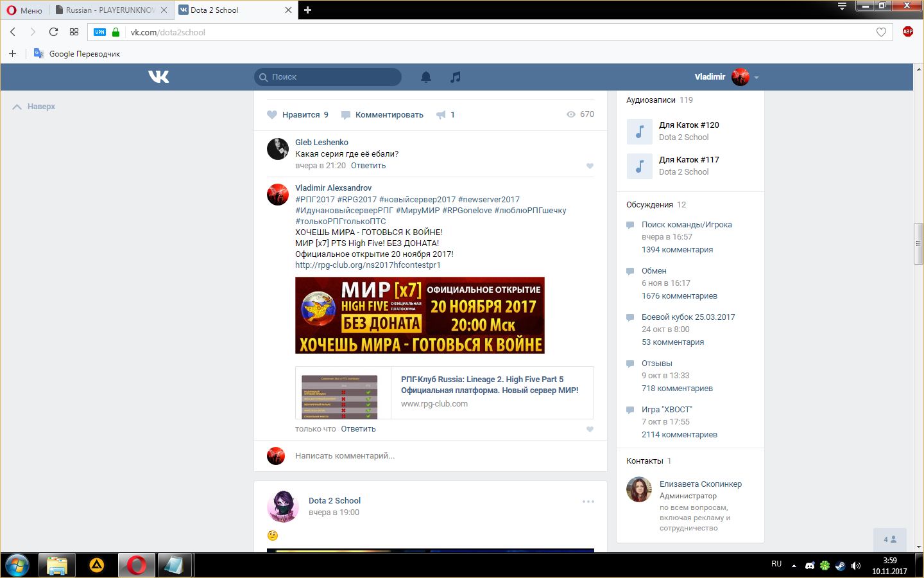
Task: Share post with megaphone icon
Action: [x=441, y=114]
